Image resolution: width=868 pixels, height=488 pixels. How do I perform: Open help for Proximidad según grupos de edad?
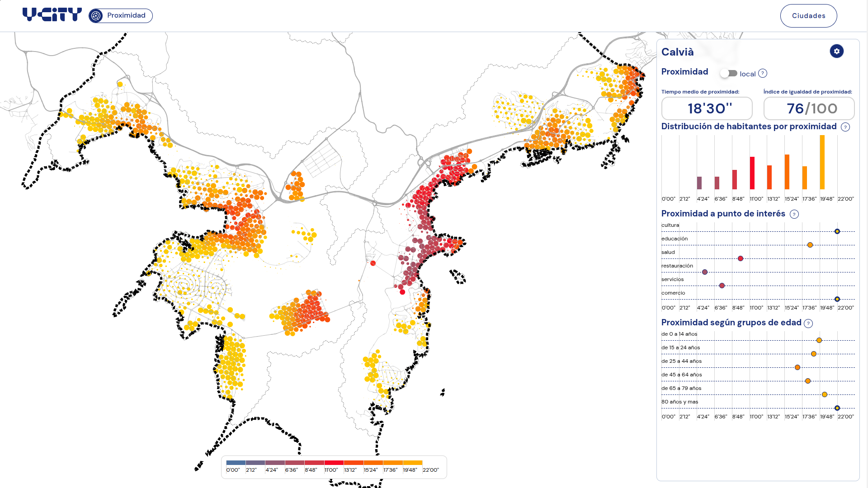pyautogui.click(x=808, y=323)
